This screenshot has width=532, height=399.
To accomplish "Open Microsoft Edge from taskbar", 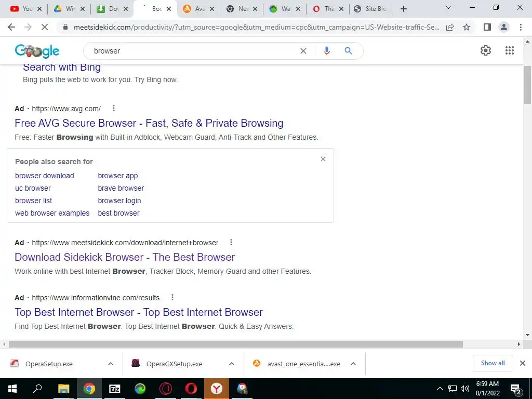I will 140,389.
